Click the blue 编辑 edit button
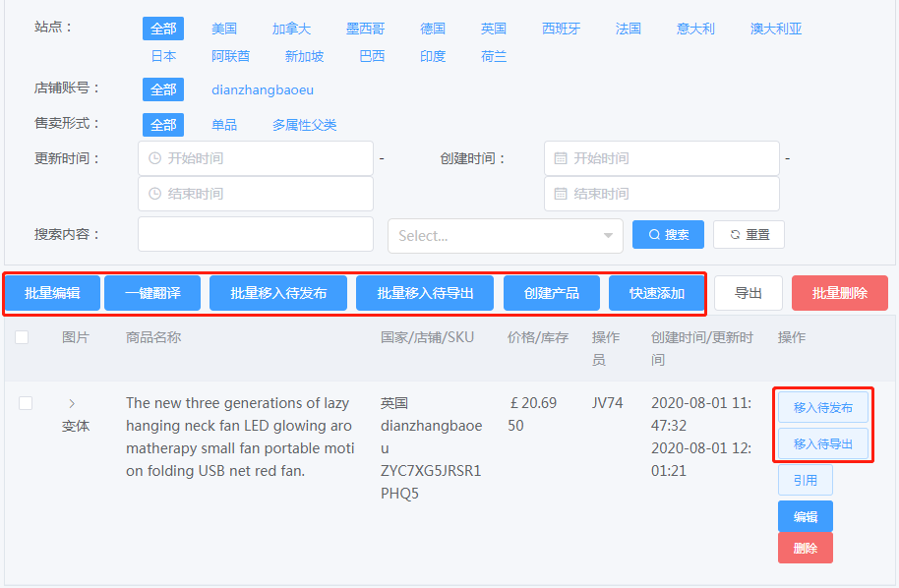The image size is (899, 588). click(806, 516)
